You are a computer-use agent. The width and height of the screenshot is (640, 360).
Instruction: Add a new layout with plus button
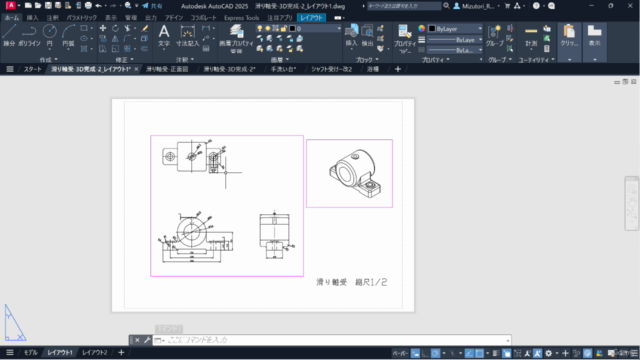pyautogui.click(x=121, y=353)
